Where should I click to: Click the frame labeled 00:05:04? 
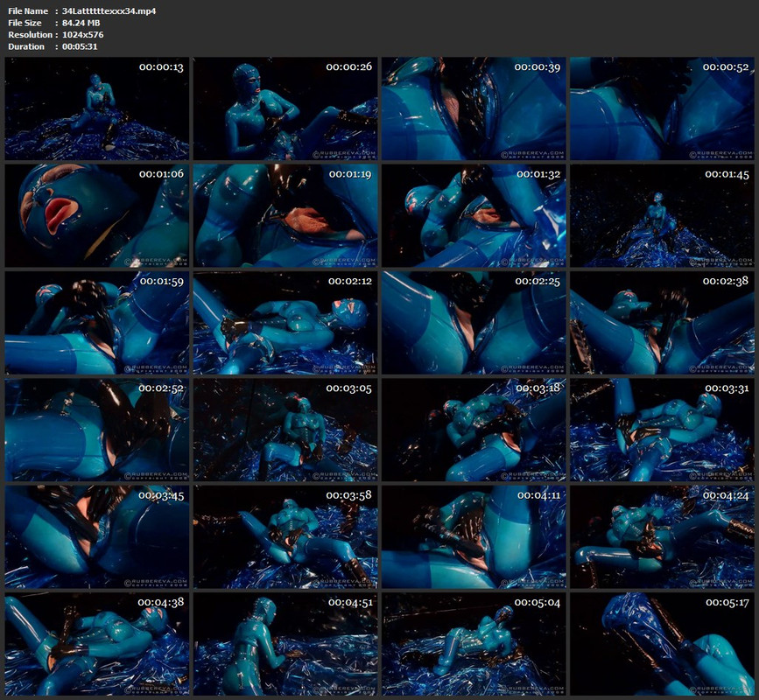pos(474,644)
